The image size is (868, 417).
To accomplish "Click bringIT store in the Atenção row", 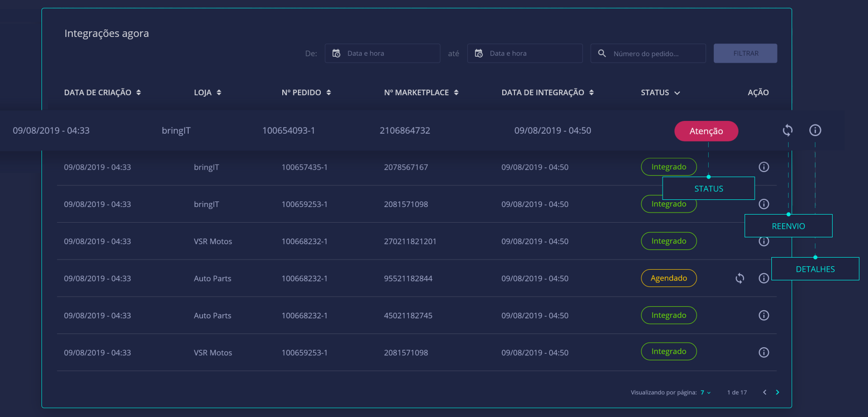I will 176,131.
